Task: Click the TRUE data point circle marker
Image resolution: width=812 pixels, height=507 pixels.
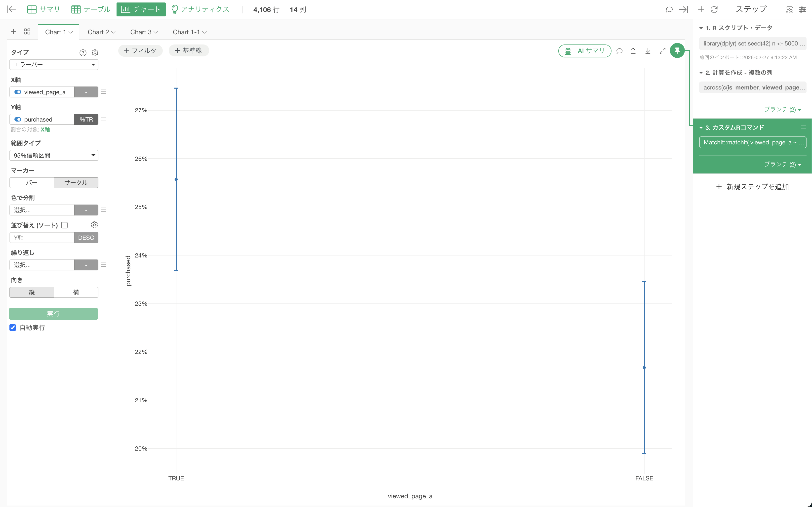Action: tap(176, 179)
